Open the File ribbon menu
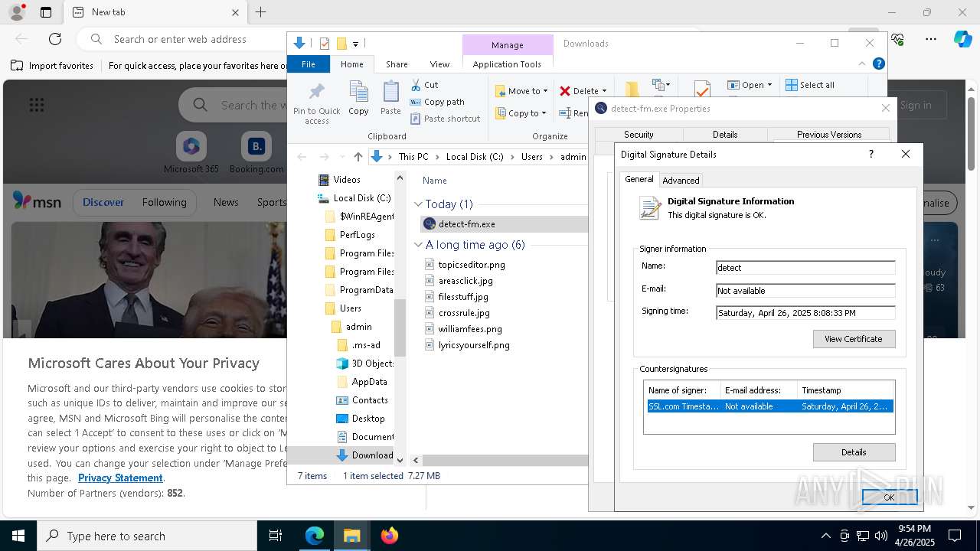 309,64
